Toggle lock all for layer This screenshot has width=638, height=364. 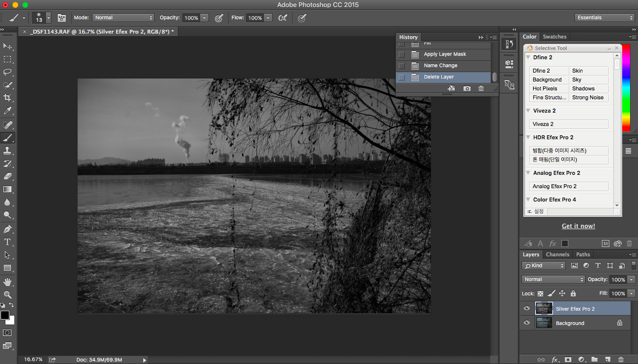pos(572,293)
